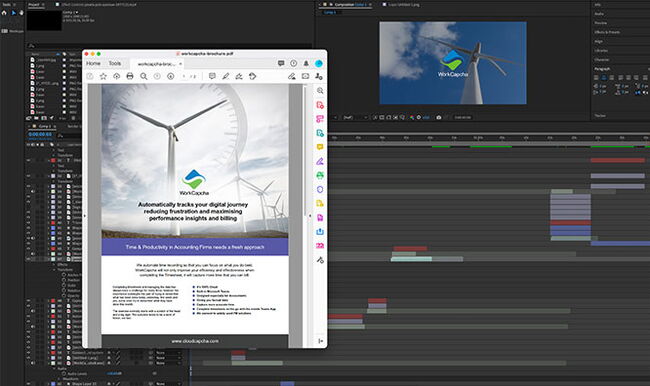650x386 pixels.
Task: Open the viewer resolution dropdown showing Half
Action: (355, 117)
